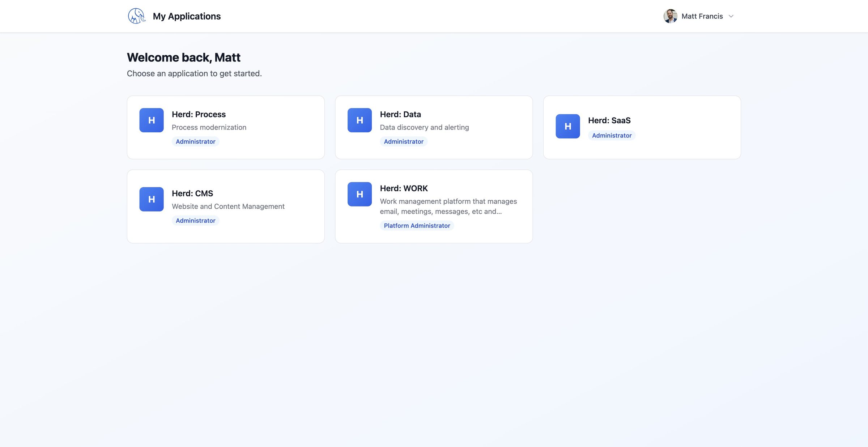
Task: Click Matt Francis profile avatar
Action: coord(670,16)
